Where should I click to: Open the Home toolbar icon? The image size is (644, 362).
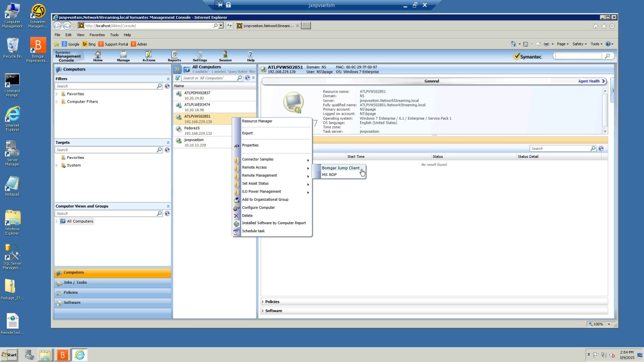98,56
